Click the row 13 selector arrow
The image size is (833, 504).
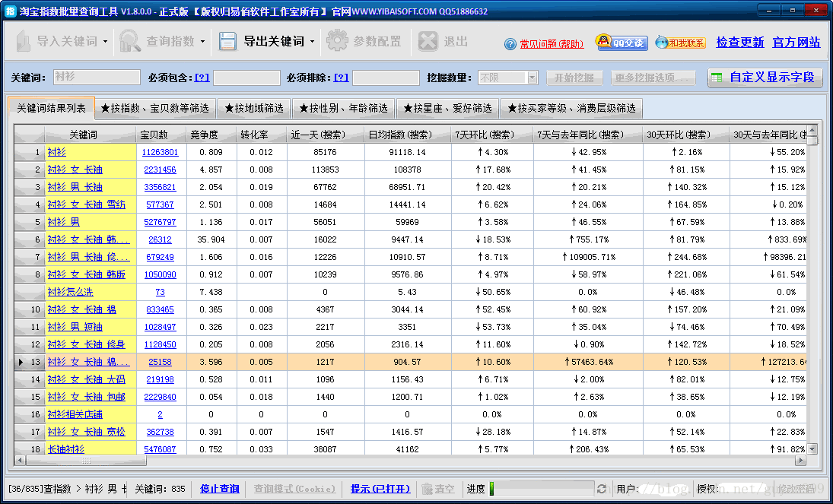[21, 362]
